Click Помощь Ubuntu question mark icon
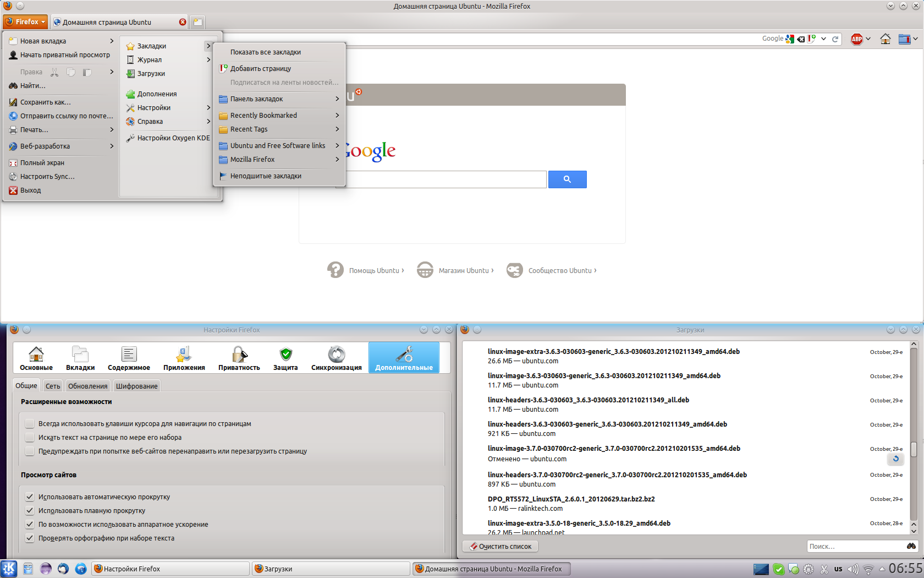This screenshot has width=924, height=578. coord(335,270)
